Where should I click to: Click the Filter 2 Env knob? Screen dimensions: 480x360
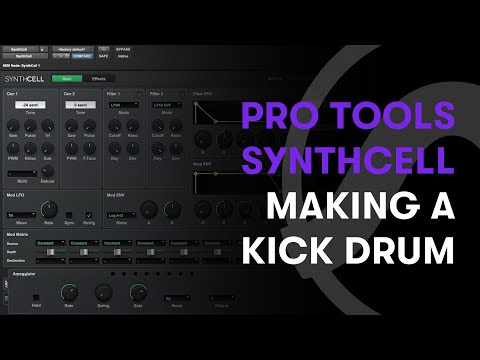pos(176,148)
